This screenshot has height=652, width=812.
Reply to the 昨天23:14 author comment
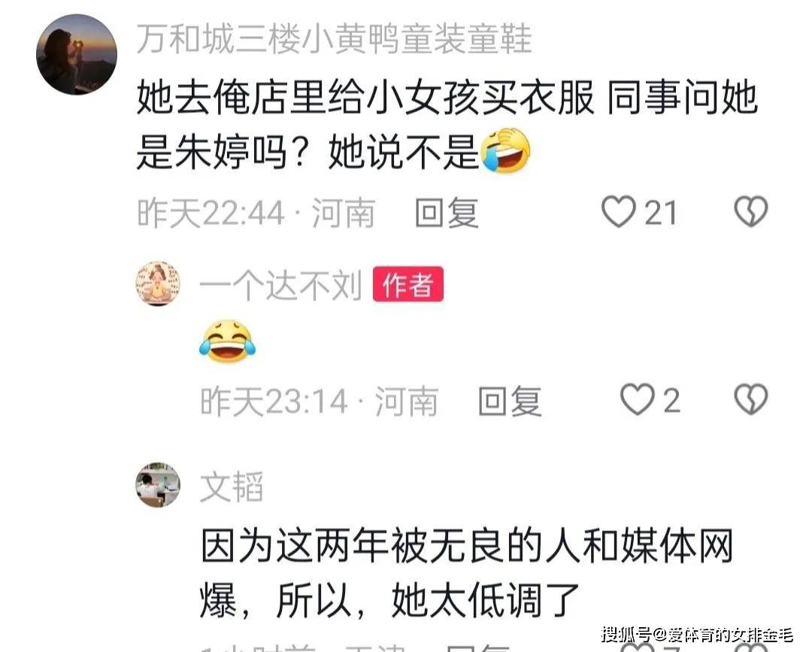[510, 401]
